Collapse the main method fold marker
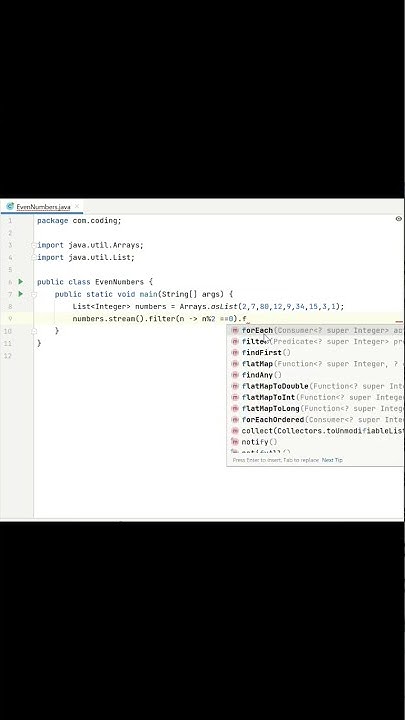The height and width of the screenshot is (720, 405). pyautogui.click(x=34, y=294)
